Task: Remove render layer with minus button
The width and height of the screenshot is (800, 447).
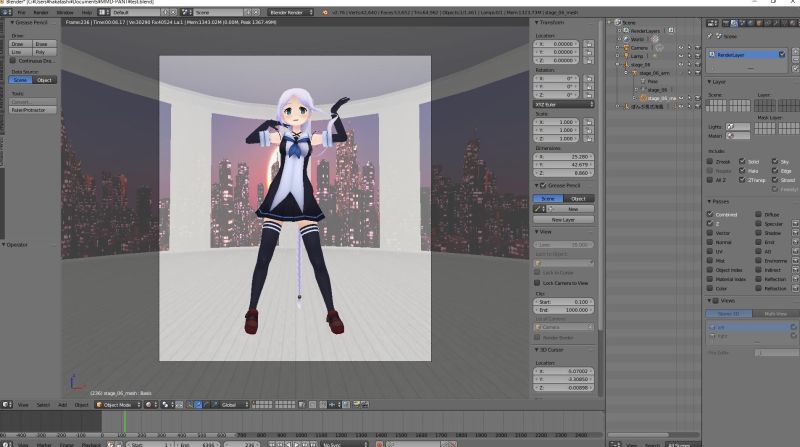Action: (x=796, y=60)
